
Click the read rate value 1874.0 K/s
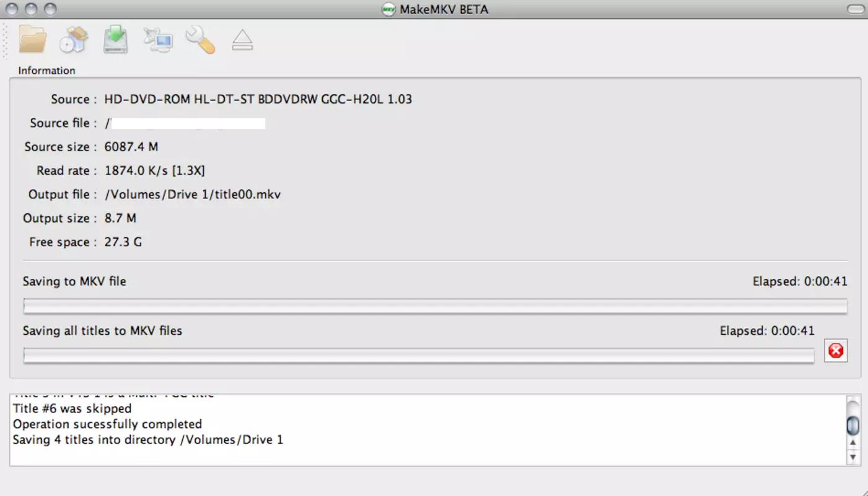coord(154,170)
